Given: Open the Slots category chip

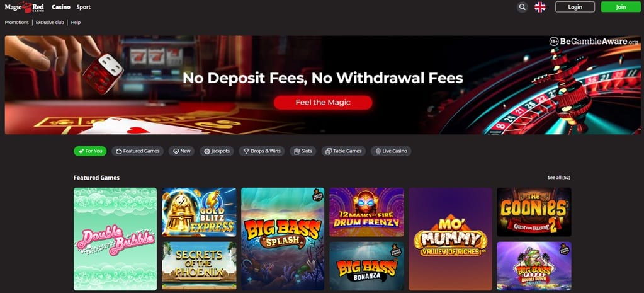Looking at the screenshot, I should [x=303, y=151].
